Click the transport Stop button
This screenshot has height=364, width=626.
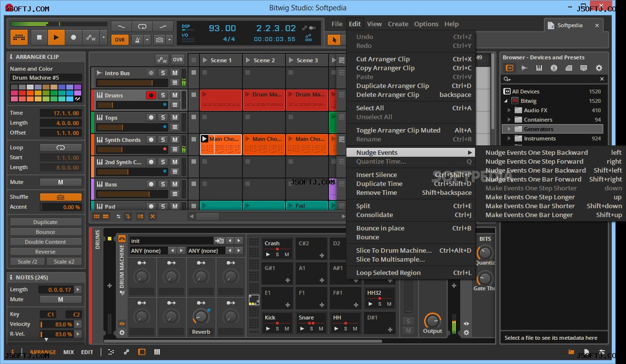pyautogui.click(x=39, y=38)
